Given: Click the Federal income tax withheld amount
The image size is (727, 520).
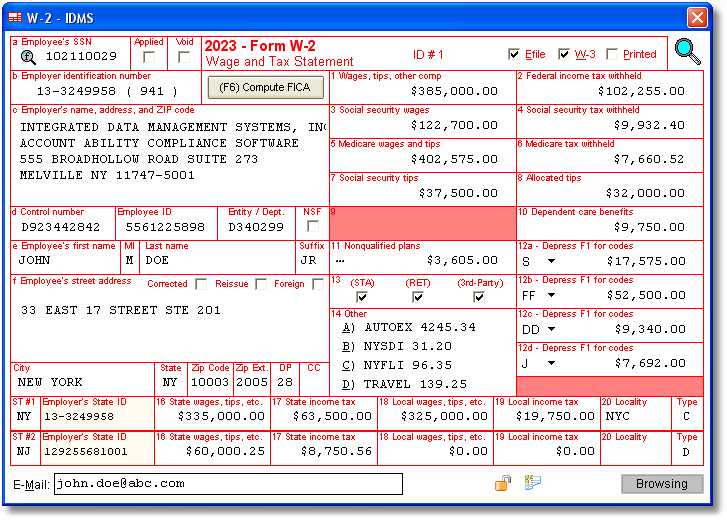Looking at the screenshot, I should 641,91.
